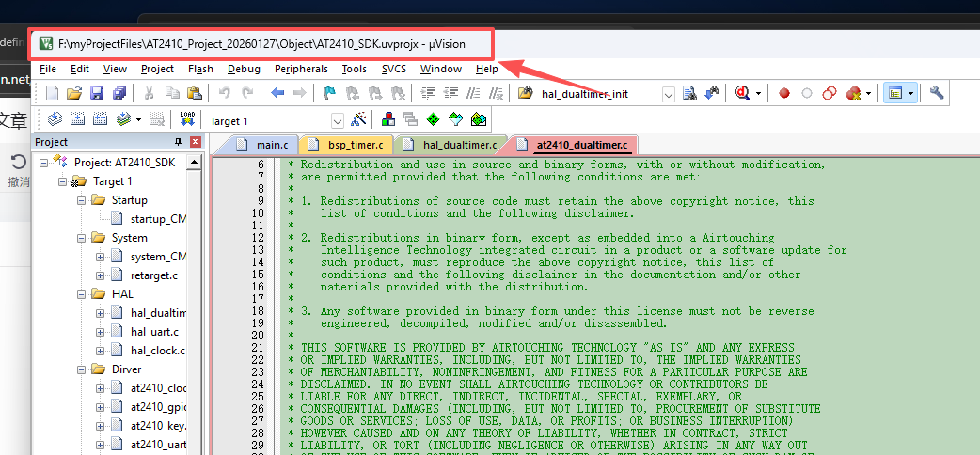980x455 pixels.
Task: Click the Open file folder icon
Action: pyautogui.click(x=74, y=93)
